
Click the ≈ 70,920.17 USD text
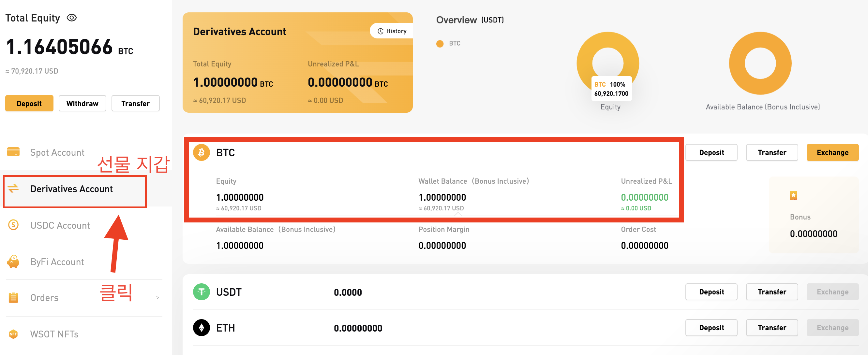[32, 71]
